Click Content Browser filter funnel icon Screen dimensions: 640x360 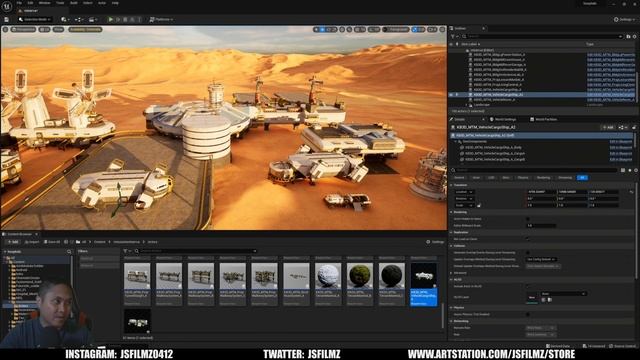tap(127, 251)
